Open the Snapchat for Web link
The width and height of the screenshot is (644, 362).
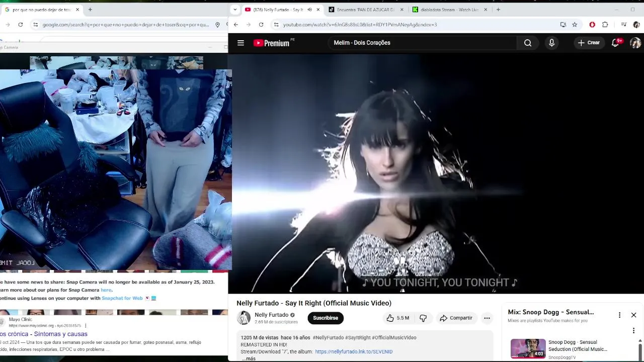(x=122, y=298)
